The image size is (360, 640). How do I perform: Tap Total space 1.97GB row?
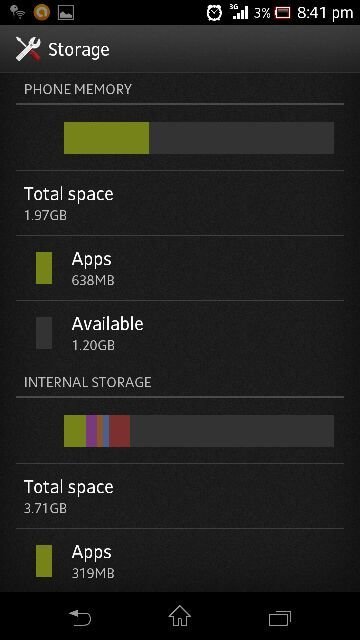pyautogui.click(x=180, y=203)
